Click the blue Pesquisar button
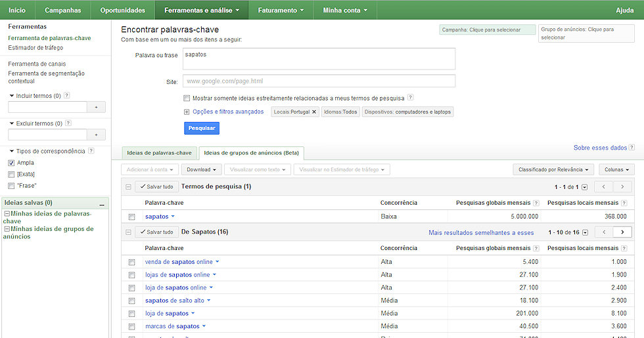The height and width of the screenshot is (338, 644). [202, 128]
